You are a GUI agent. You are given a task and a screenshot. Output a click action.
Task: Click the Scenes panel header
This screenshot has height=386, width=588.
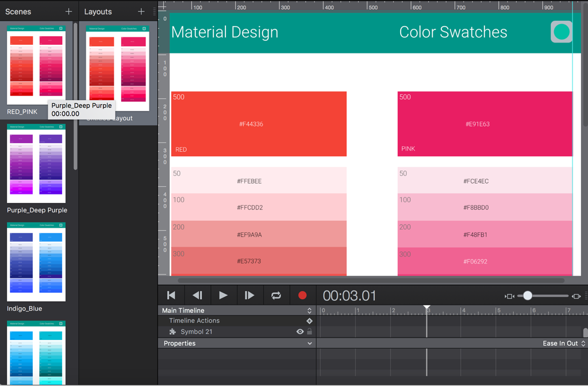(x=17, y=11)
